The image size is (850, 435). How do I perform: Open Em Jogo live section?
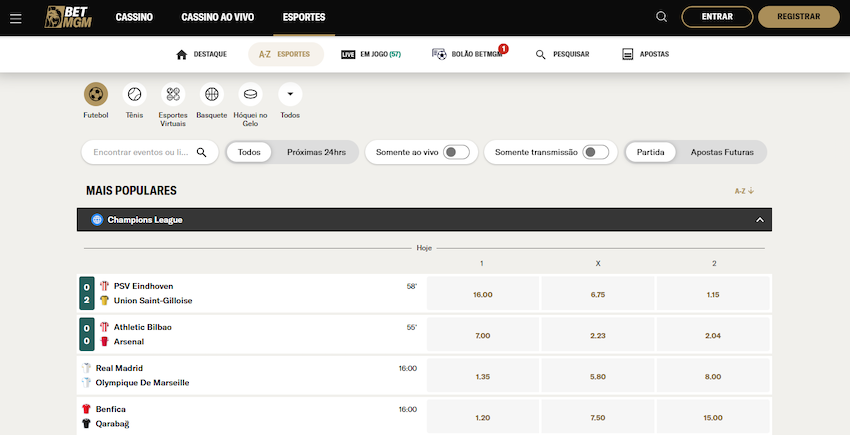point(371,54)
